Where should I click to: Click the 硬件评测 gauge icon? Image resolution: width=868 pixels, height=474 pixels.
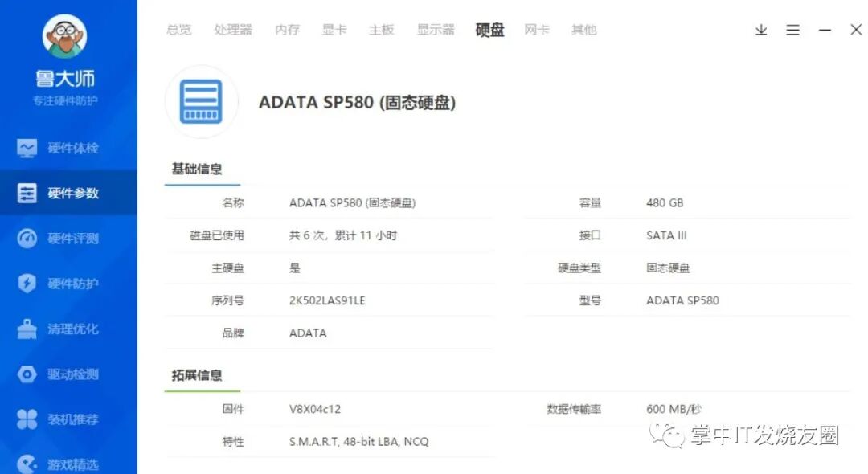click(27, 239)
